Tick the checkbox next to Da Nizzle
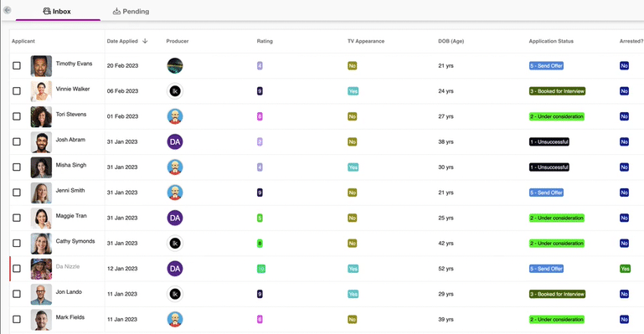Viewport: 644px width, 334px height. click(17, 269)
